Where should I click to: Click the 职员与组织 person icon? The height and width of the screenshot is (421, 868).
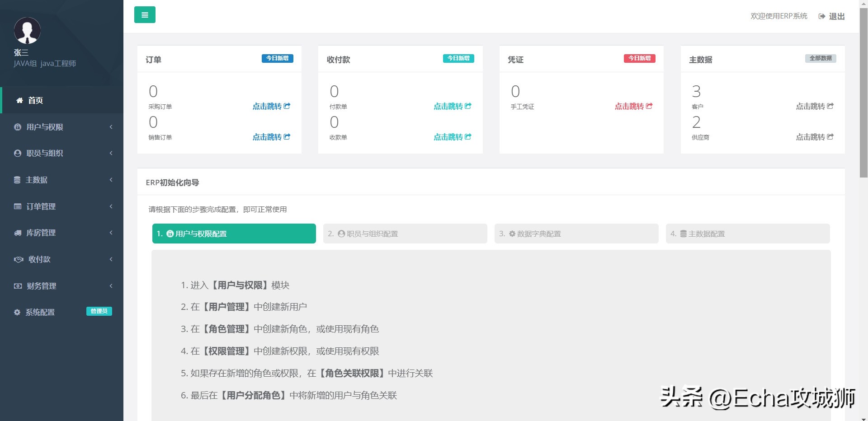pos(17,153)
